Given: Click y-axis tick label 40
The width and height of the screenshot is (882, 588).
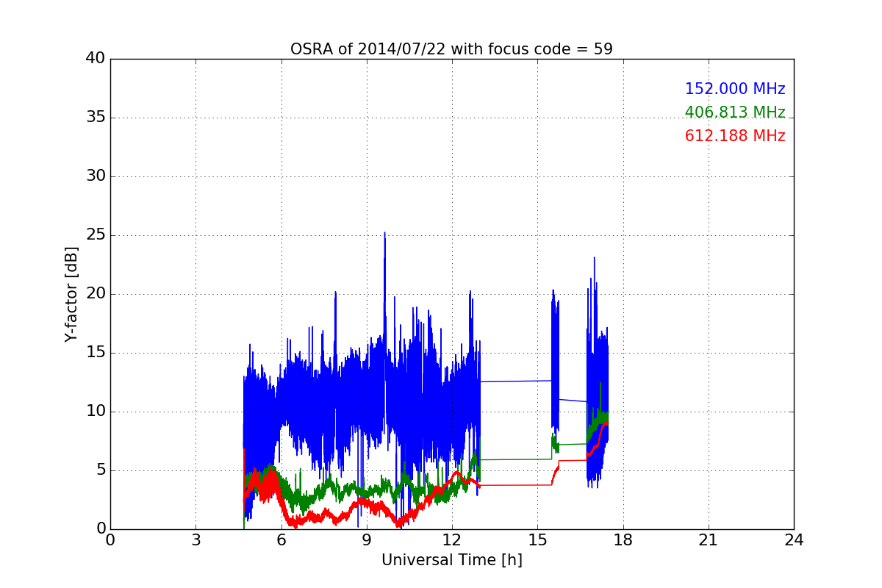Looking at the screenshot, I should coord(96,59).
